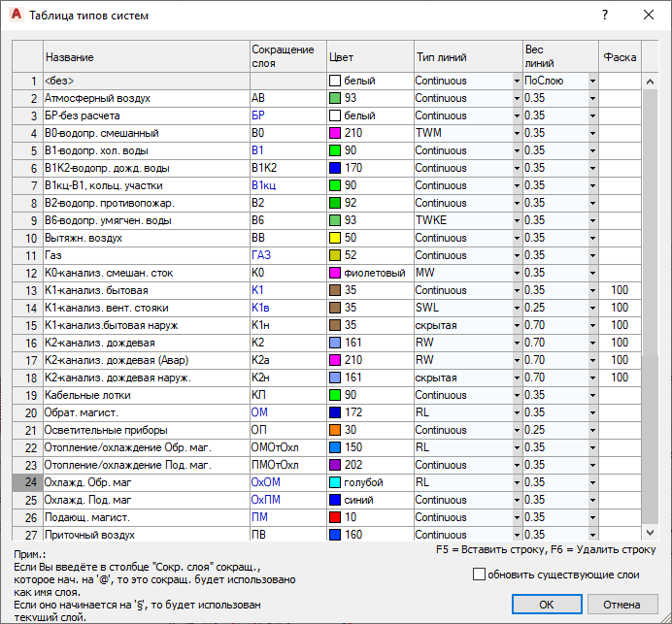
Task: Click the 'Сокращение слоя' column header
Action: tap(288, 57)
